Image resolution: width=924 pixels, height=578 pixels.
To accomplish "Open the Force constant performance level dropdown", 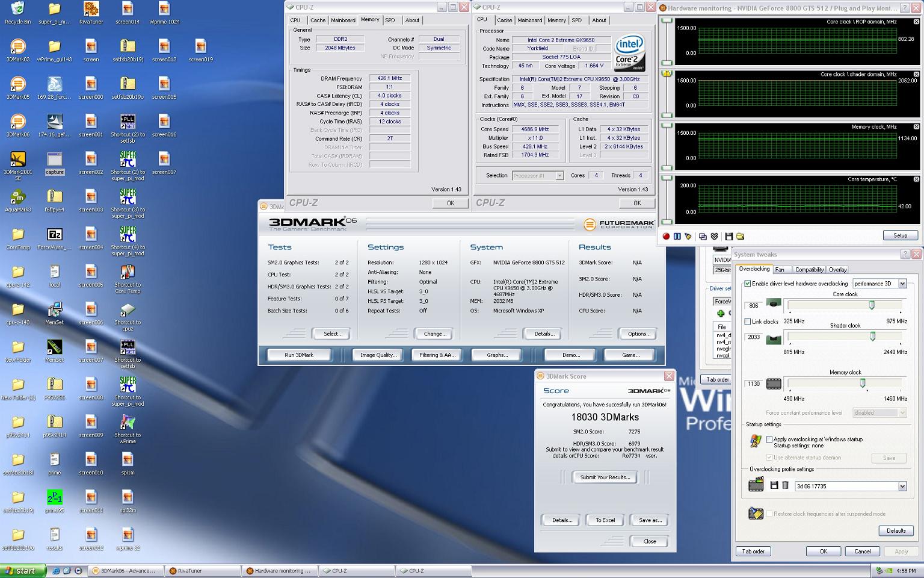I will click(x=902, y=412).
